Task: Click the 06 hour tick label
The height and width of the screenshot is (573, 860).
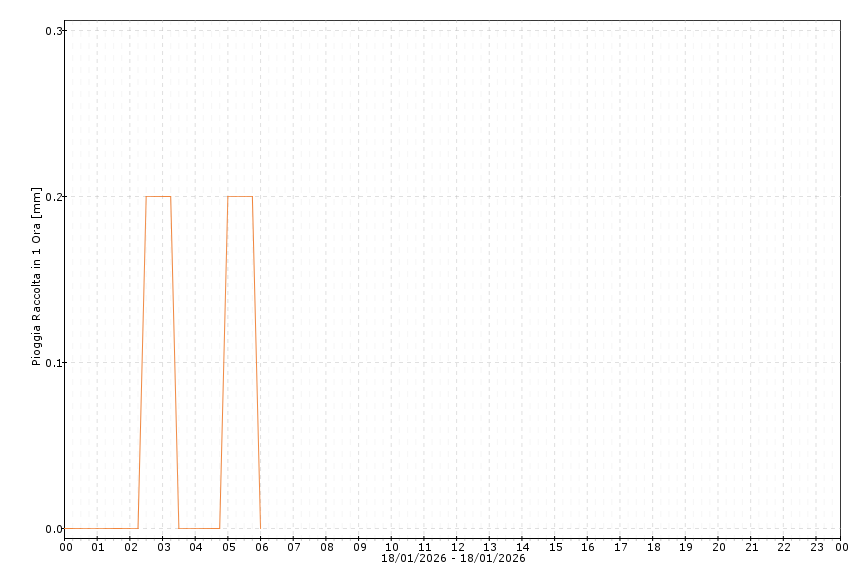Action: point(261,547)
